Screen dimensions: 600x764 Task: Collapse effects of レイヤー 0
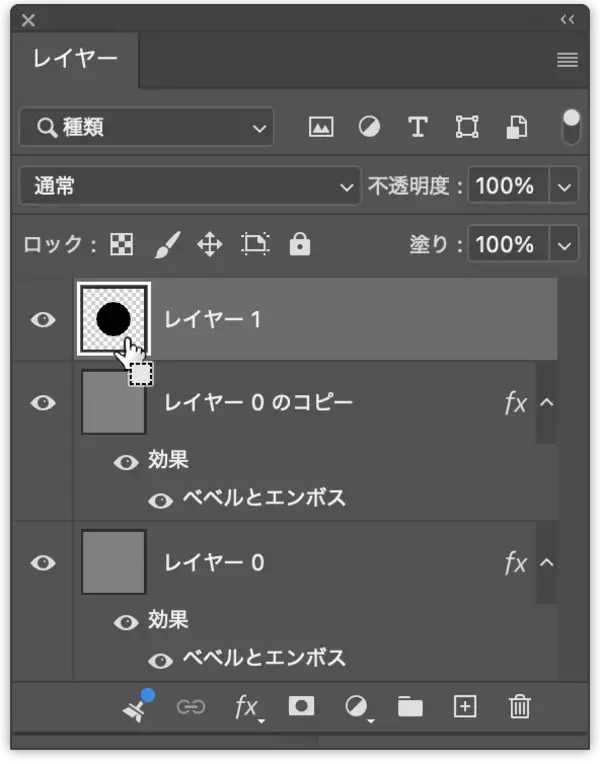(x=547, y=563)
